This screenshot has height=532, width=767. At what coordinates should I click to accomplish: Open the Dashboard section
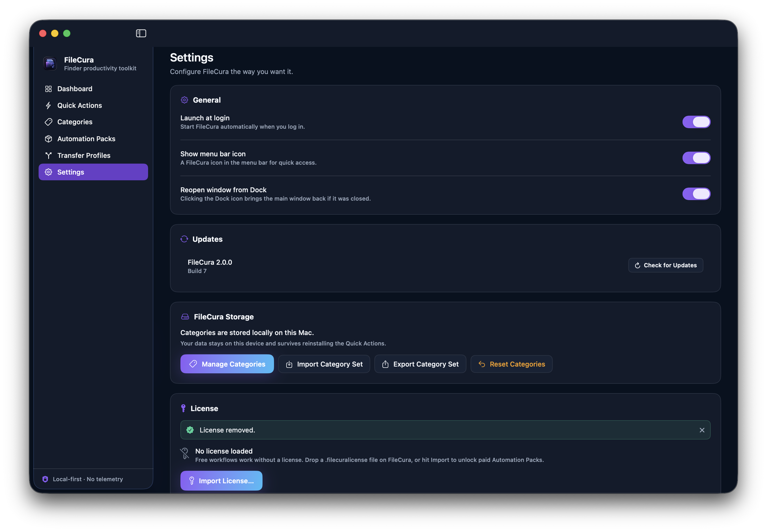click(93, 89)
